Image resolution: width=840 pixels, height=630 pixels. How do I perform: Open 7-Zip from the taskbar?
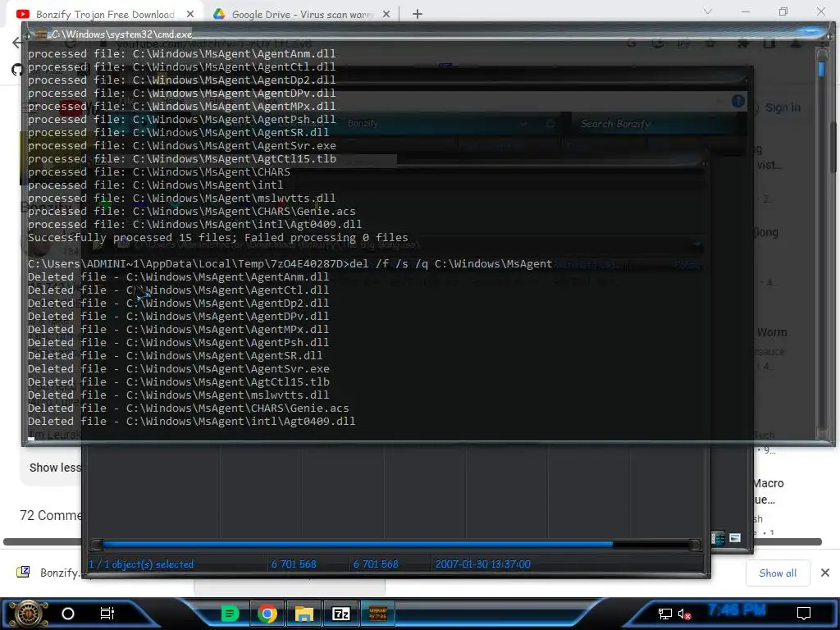tap(341, 614)
